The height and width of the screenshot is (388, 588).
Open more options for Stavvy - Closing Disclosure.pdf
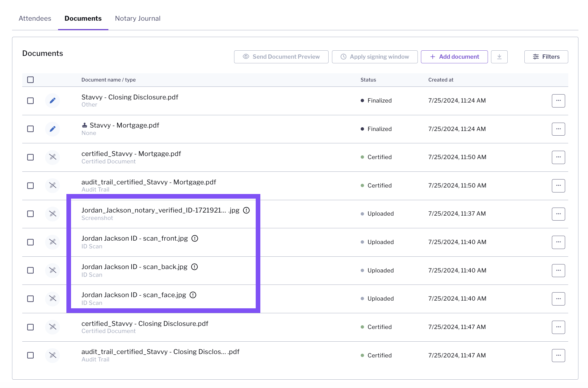558,101
